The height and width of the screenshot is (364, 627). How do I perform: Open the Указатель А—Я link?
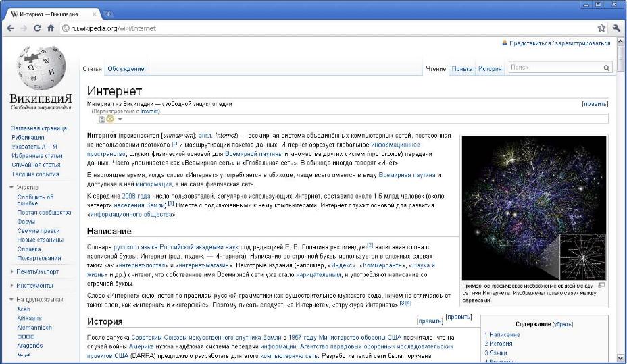pos(34,147)
